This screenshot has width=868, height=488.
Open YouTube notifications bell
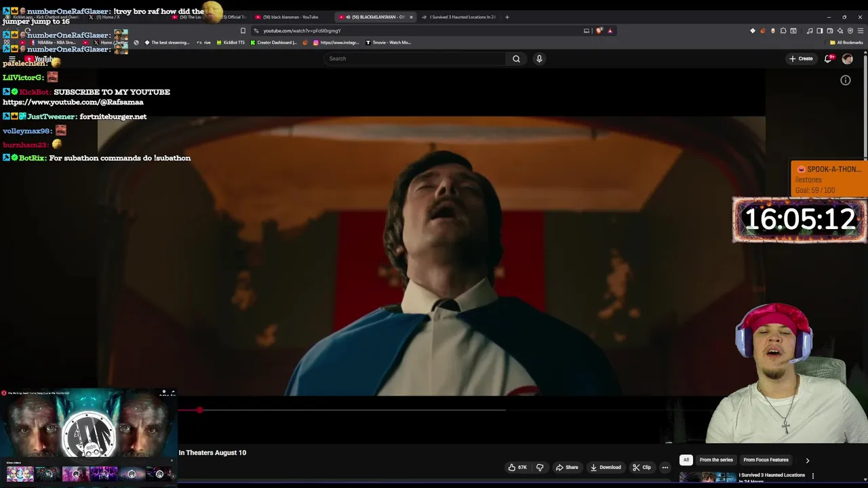(828, 59)
